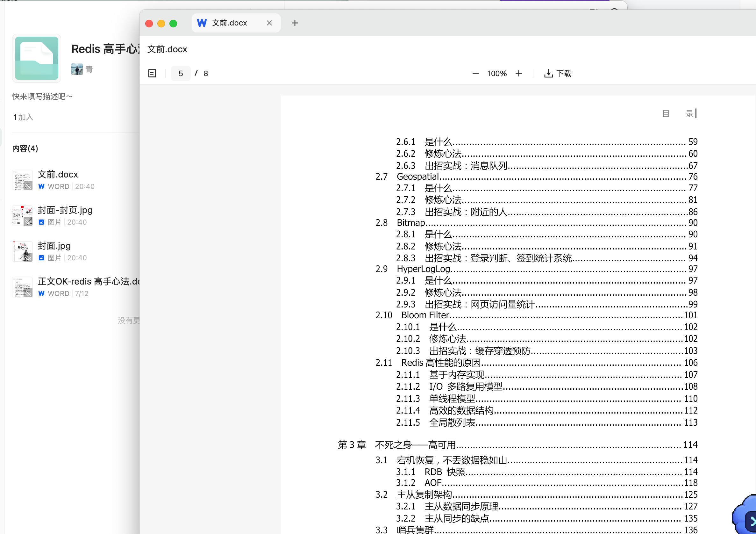The height and width of the screenshot is (534, 756).
Task: Open 封面.jpg thumbnail in content list
Action: pyautogui.click(x=22, y=251)
